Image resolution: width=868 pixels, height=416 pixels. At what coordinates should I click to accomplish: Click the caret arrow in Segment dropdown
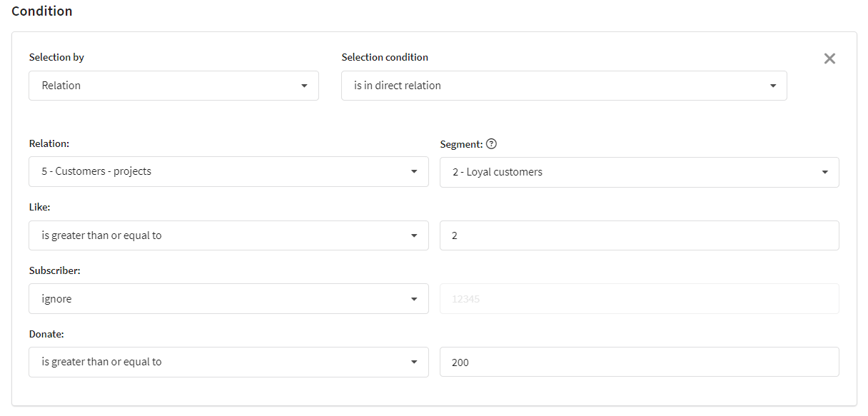(824, 172)
